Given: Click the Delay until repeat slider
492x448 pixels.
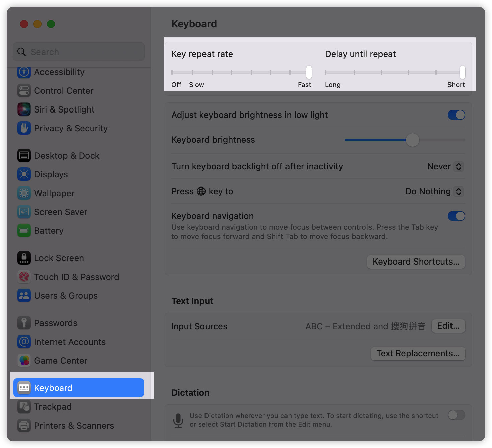Looking at the screenshot, I should tap(395, 72).
